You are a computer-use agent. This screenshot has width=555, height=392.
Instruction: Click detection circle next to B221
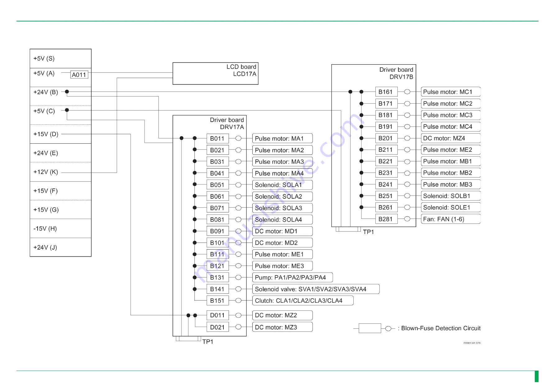[x=407, y=161]
